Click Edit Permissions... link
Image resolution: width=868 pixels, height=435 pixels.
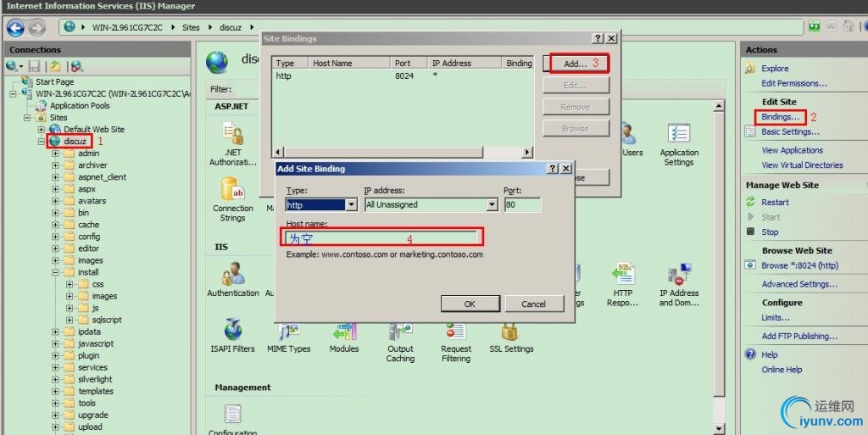(x=793, y=84)
